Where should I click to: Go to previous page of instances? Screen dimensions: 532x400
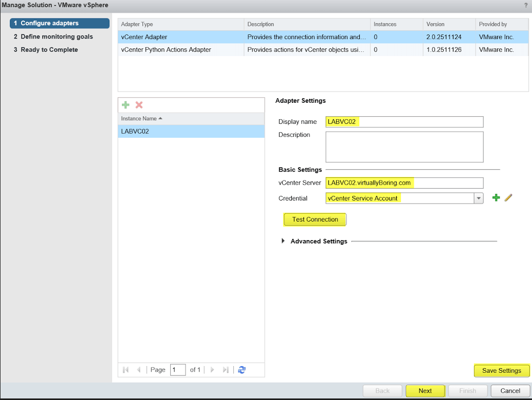(x=138, y=370)
